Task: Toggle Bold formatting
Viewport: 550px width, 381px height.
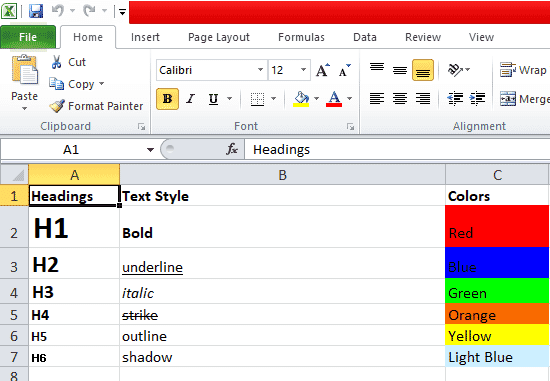Action: tap(167, 99)
